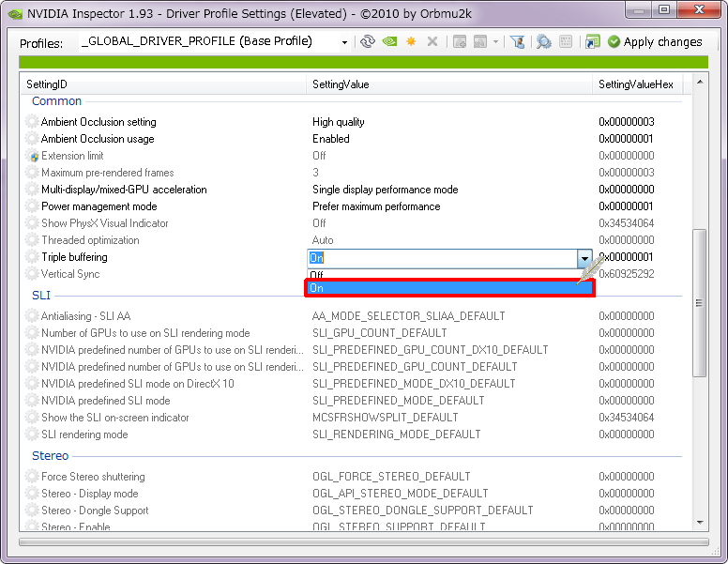Sort by the SettingValueHex column header
The image size is (728, 564).
[637, 84]
